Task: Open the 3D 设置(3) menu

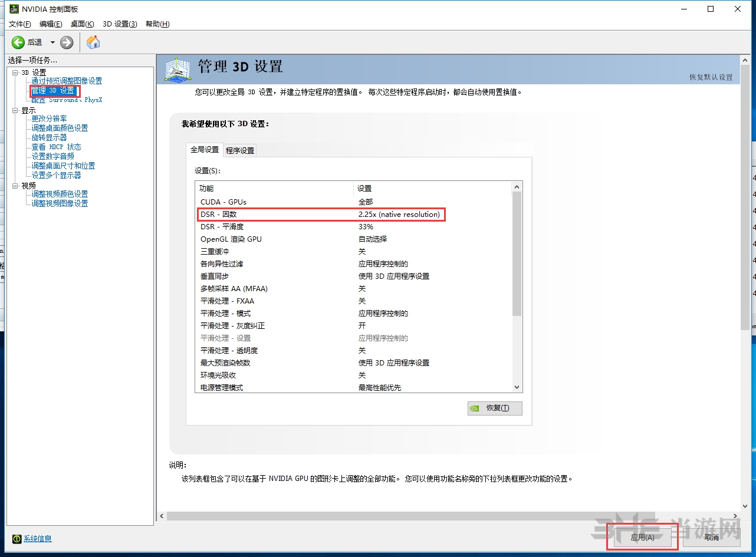Action: tap(120, 24)
